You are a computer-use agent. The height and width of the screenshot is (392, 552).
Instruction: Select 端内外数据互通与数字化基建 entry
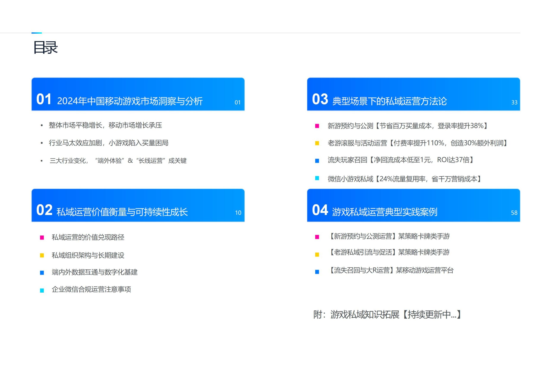(x=95, y=272)
